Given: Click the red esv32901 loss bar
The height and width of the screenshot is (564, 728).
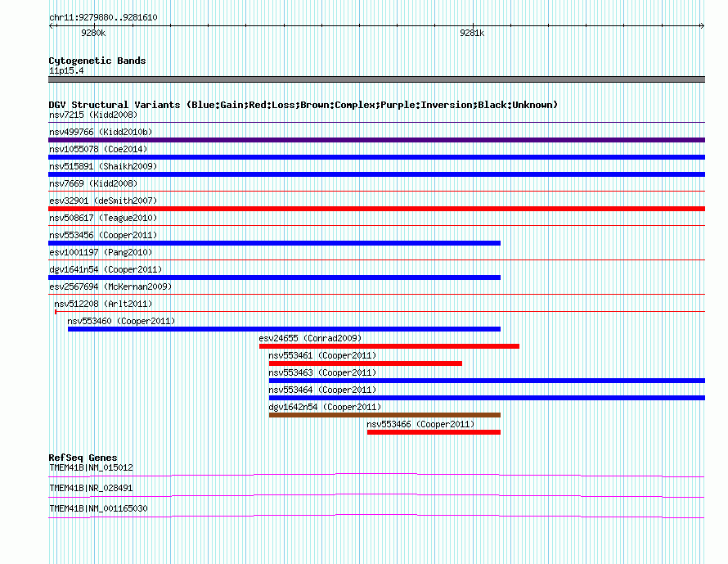Looking at the screenshot, I should (x=376, y=209).
